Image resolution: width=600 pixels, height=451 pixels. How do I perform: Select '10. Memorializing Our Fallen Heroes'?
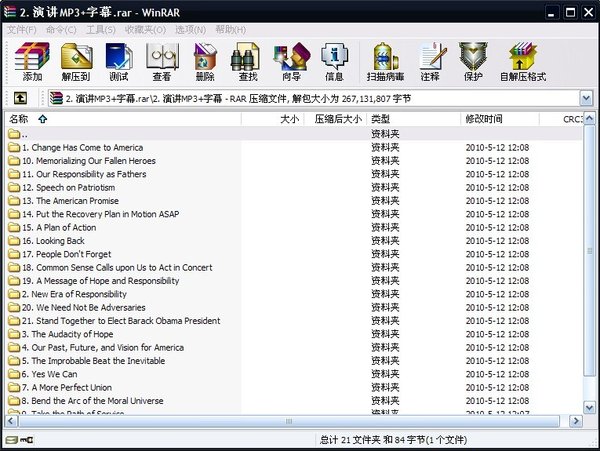pyautogui.click(x=89, y=161)
